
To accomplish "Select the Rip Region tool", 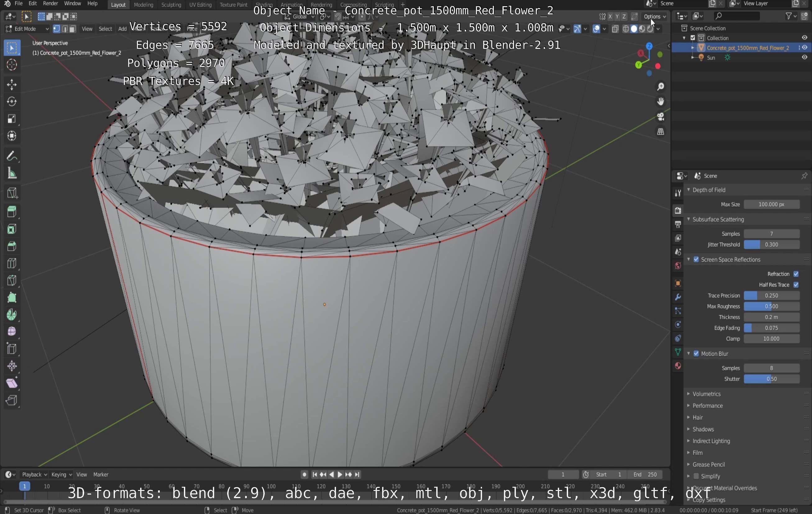I will [x=12, y=401].
